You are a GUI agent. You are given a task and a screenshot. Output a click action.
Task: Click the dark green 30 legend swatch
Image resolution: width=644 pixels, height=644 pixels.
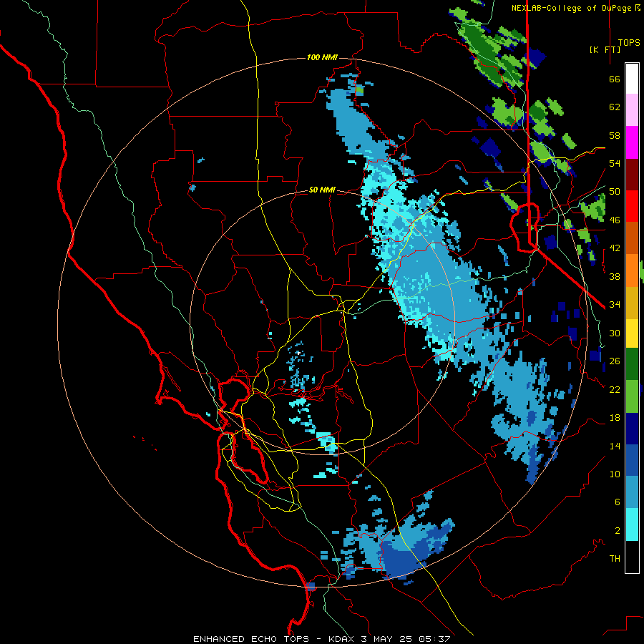tap(632, 364)
